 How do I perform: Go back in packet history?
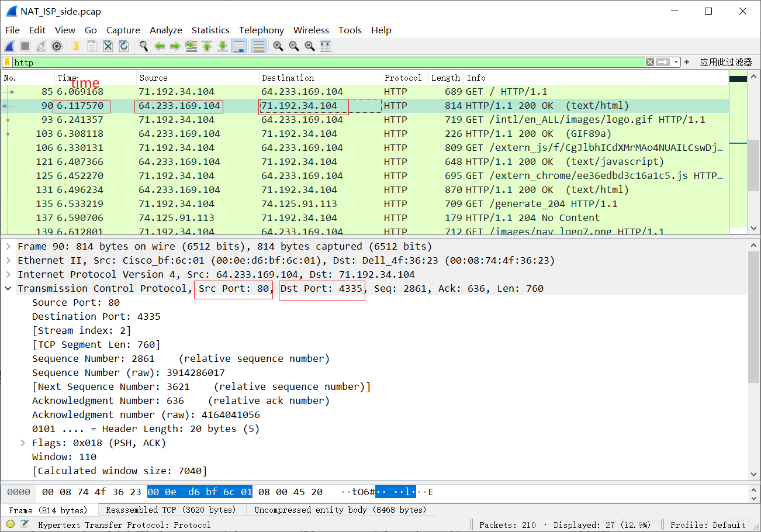(x=159, y=46)
